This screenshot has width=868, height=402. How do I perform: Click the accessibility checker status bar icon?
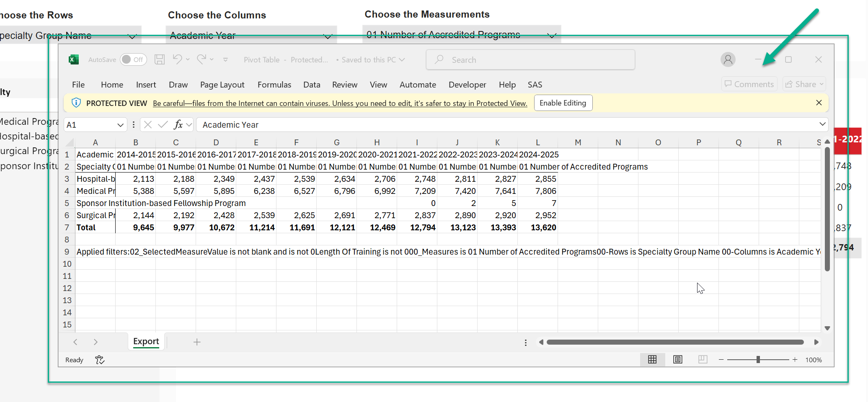point(100,360)
